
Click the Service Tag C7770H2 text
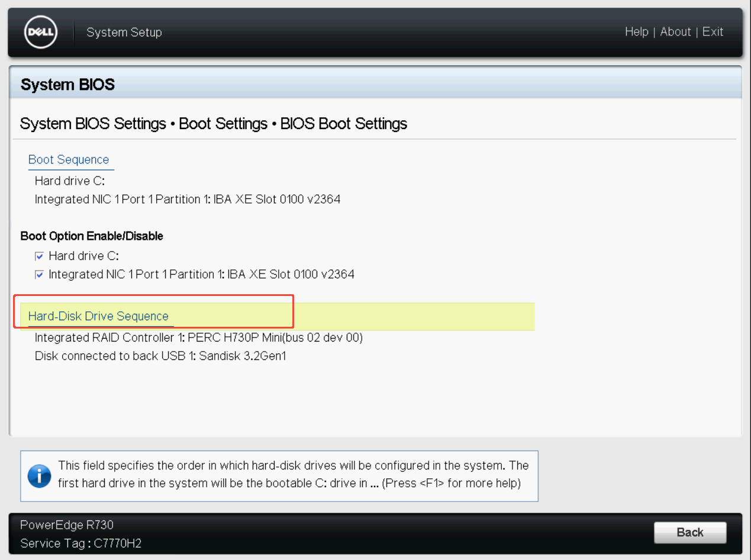[x=81, y=543]
